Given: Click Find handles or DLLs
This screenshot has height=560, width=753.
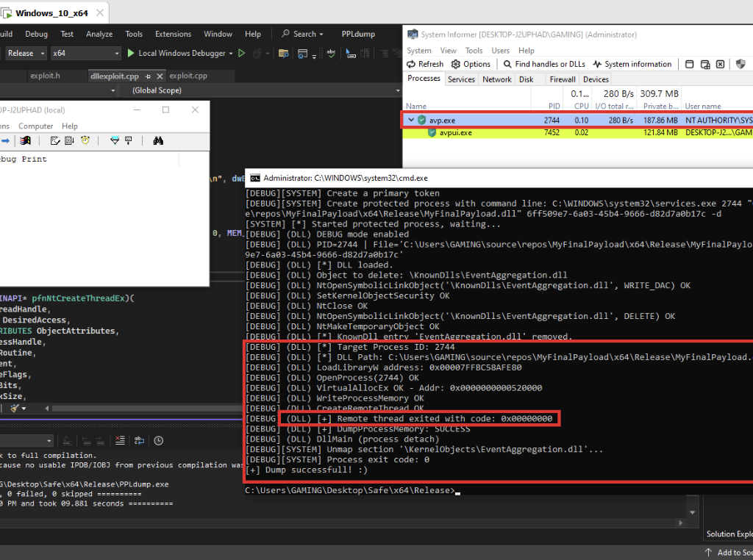Looking at the screenshot, I should 544,64.
